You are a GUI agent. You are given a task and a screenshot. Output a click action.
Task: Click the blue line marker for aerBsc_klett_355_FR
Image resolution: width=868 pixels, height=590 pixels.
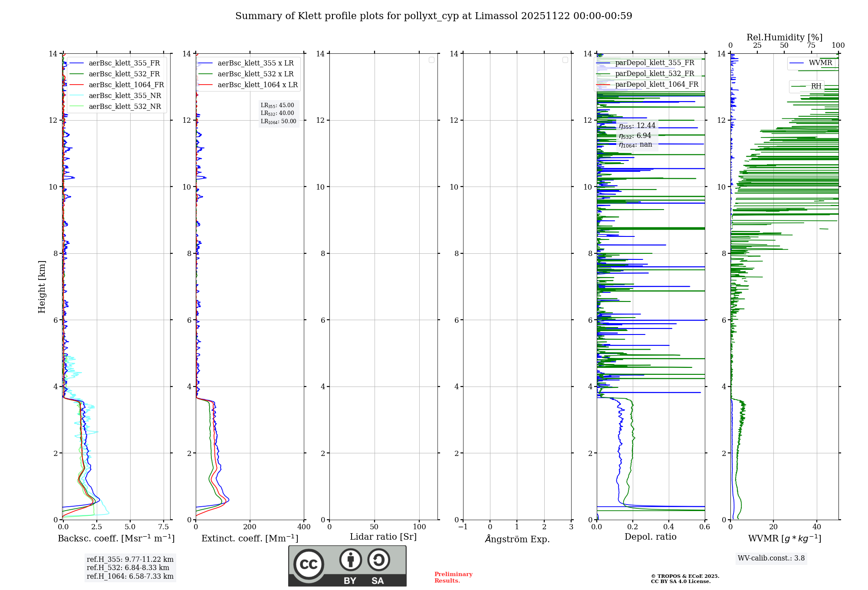pyautogui.click(x=77, y=63)
